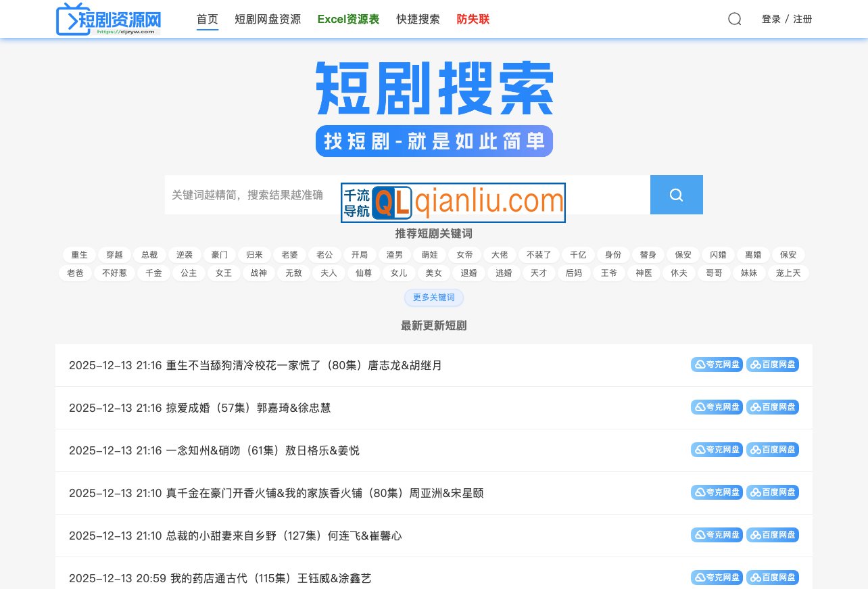Open 百度网盘 link for 掠爱成婚
The width and height of the screenshot is (868, 589).
772,406
